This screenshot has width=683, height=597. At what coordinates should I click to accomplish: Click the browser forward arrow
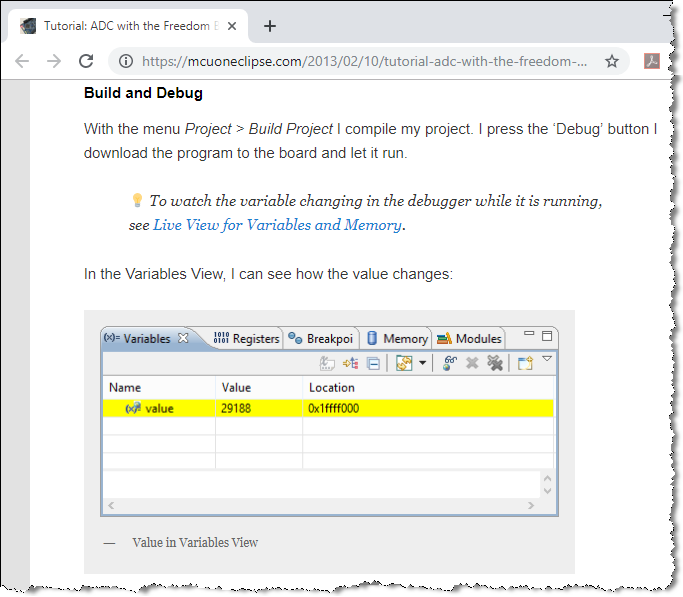coord(54,61)
